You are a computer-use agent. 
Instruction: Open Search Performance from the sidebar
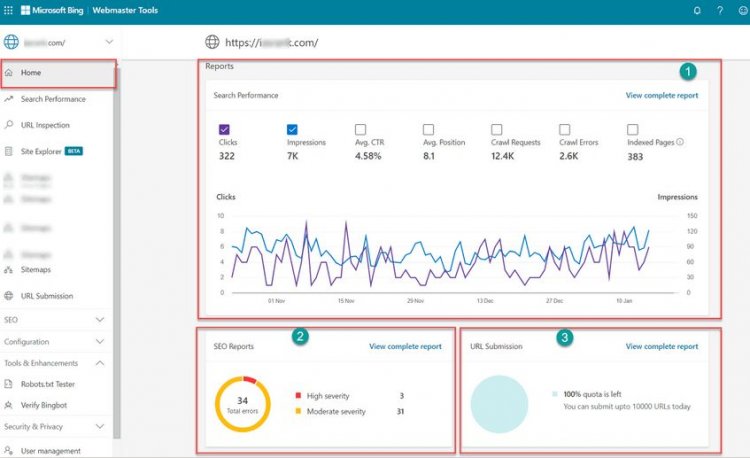[53, 99]
